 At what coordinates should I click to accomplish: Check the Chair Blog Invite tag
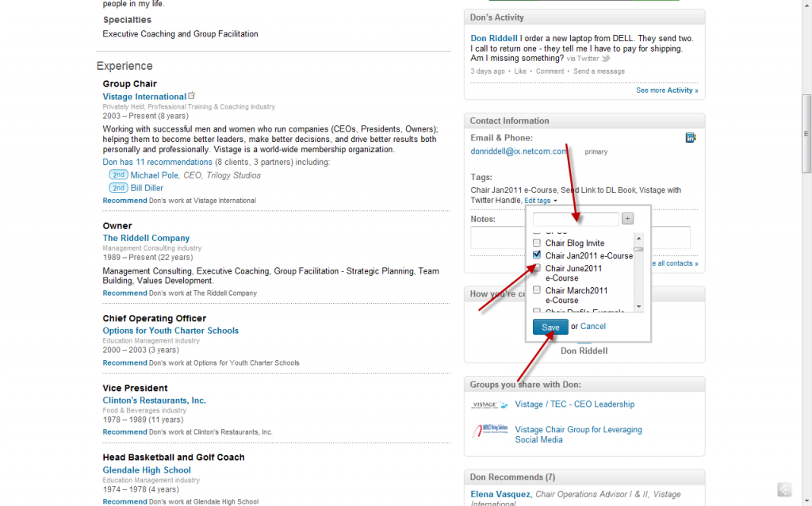(537, 243)
